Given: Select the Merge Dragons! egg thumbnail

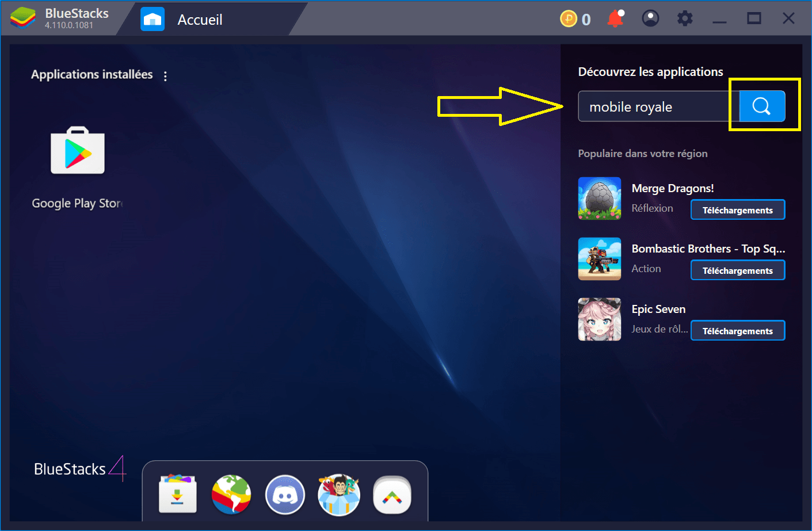Looking at the screenshot, I should click(x=600, y=198).
